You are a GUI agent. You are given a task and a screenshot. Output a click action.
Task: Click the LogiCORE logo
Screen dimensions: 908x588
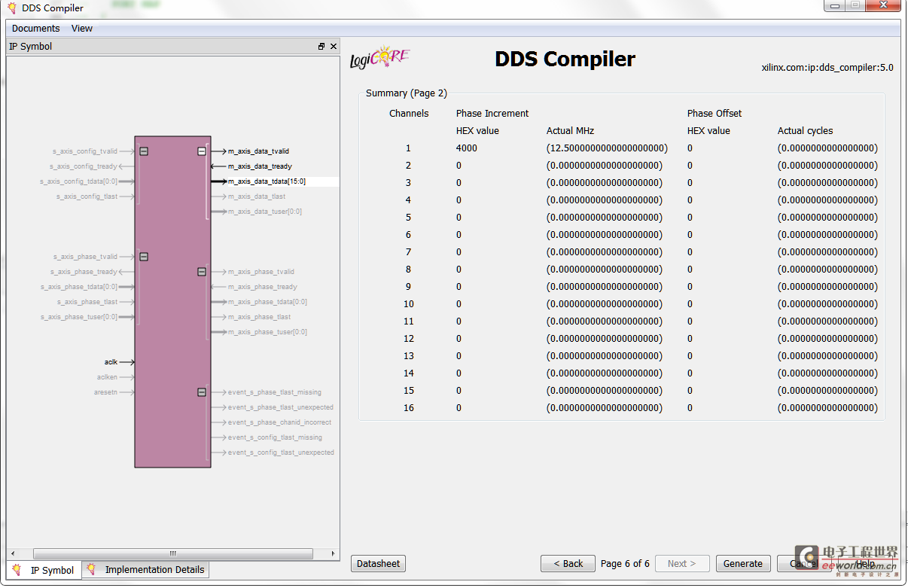pos(380,58)
